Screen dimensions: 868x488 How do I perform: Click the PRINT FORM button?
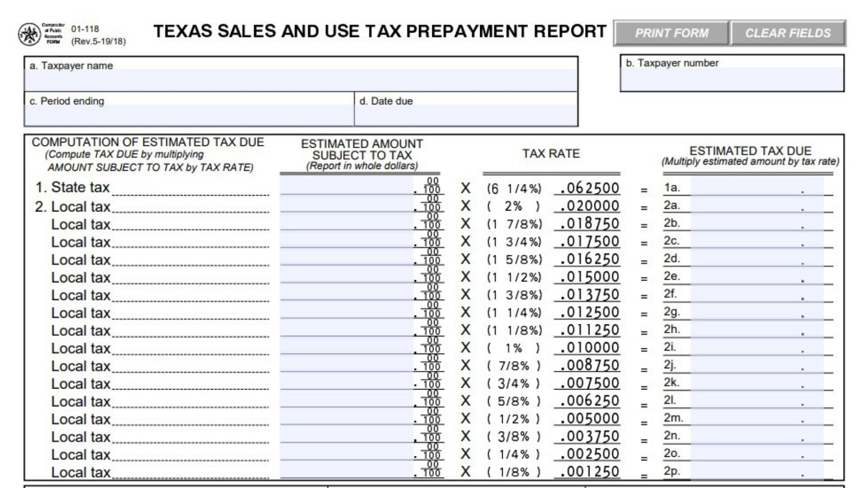click(671, 33)
